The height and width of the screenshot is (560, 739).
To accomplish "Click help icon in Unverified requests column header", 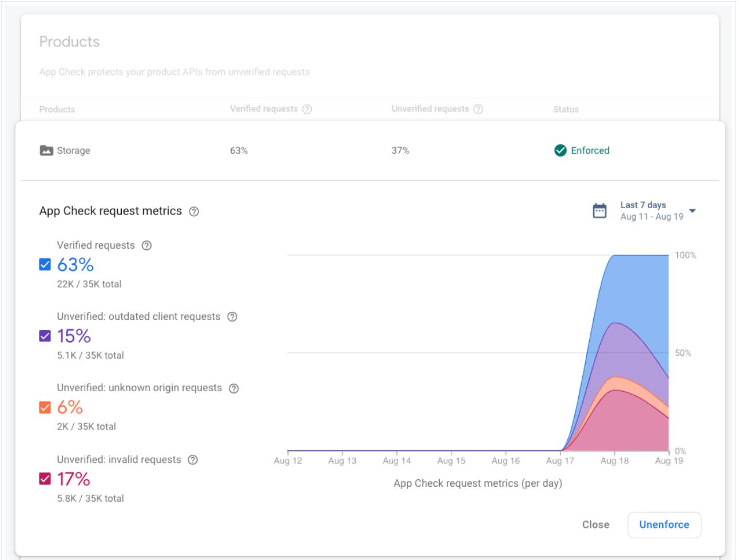I will [x=478, y=109].
